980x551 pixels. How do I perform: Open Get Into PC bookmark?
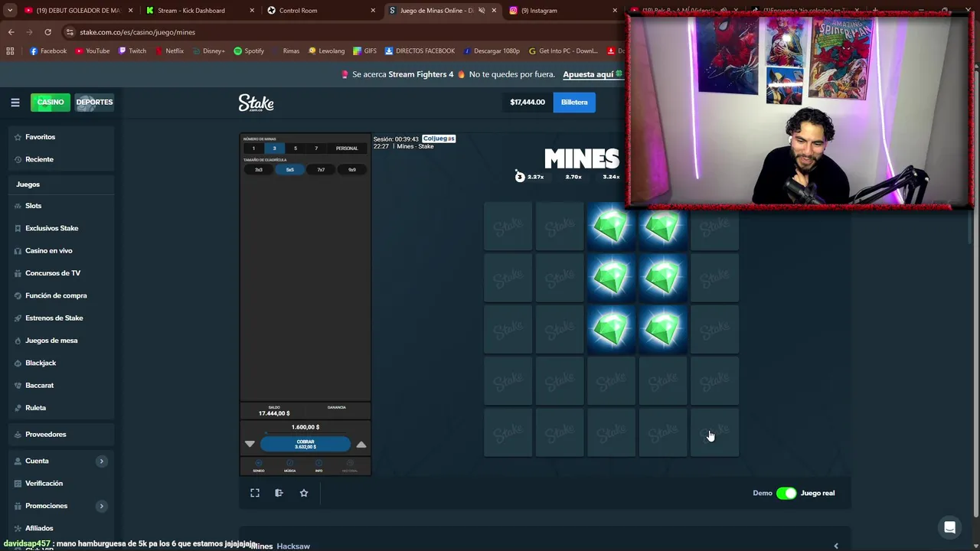coord(563,51)
